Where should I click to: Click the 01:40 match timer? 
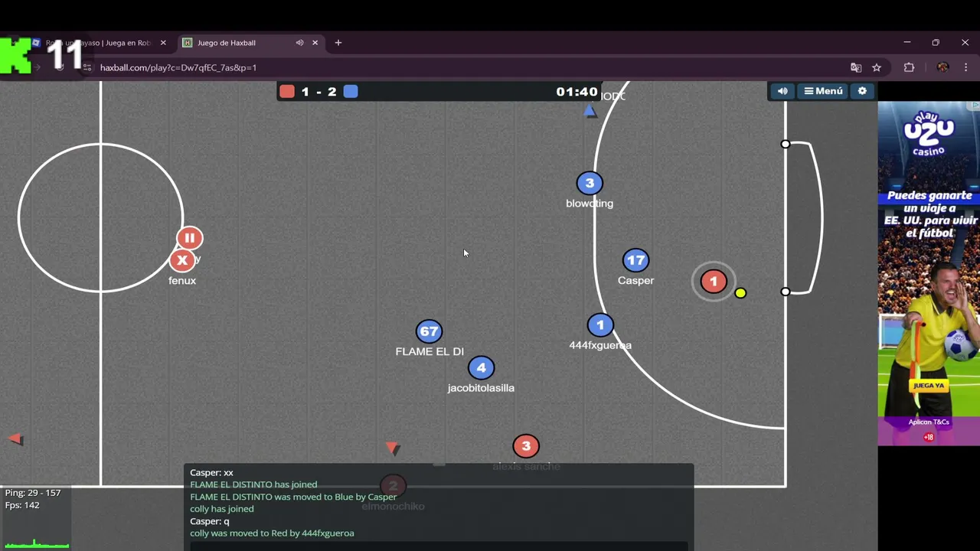coord(577,92)
